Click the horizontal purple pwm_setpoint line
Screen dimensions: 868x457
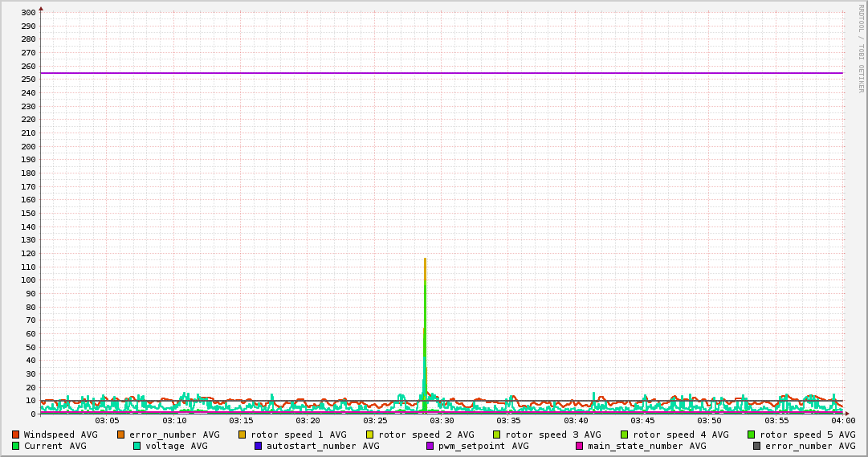tap(442, 73)
